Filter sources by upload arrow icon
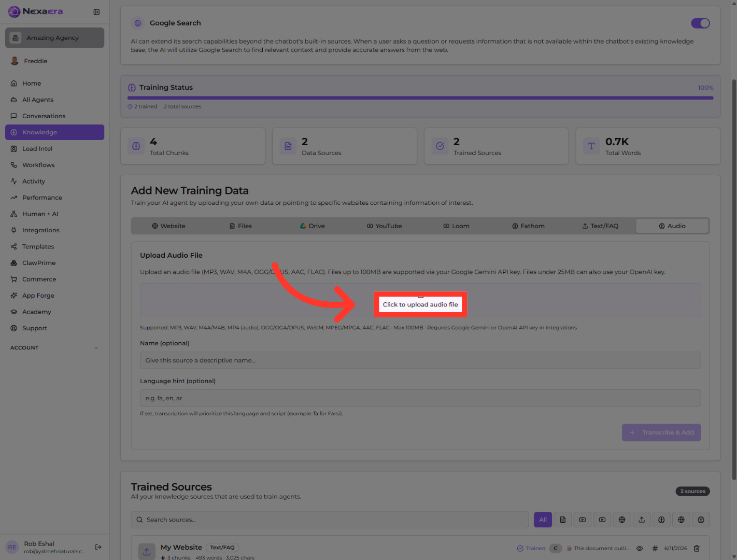Viewport: 737px width, 560px height. coord(642,520)
